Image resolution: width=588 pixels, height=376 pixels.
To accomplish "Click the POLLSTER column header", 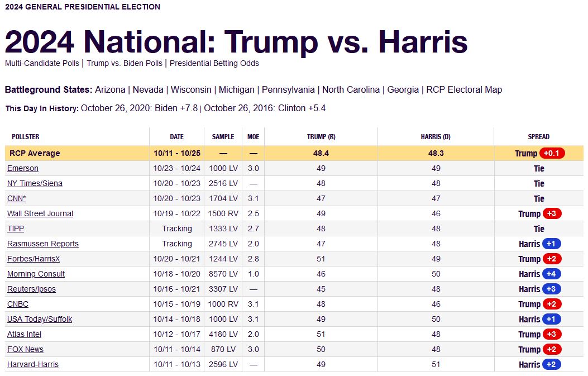I will pos(26,136).
